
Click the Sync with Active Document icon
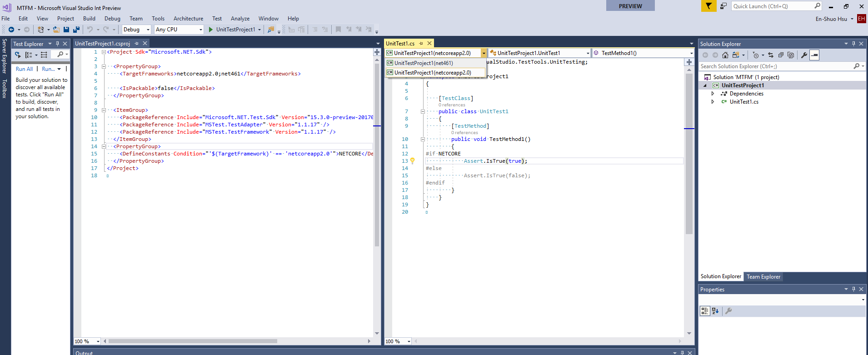pyautogui.click(x=771, y=55)
